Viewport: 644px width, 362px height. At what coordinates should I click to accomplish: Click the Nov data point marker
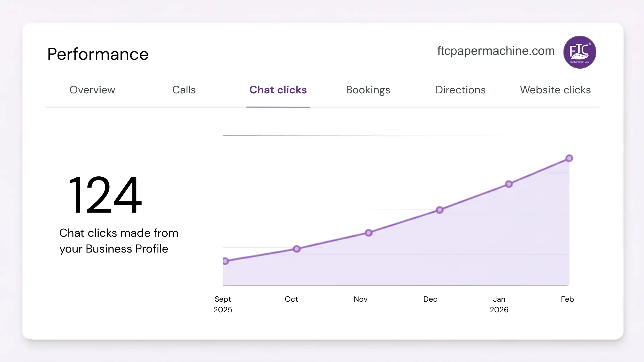point(369,233)
